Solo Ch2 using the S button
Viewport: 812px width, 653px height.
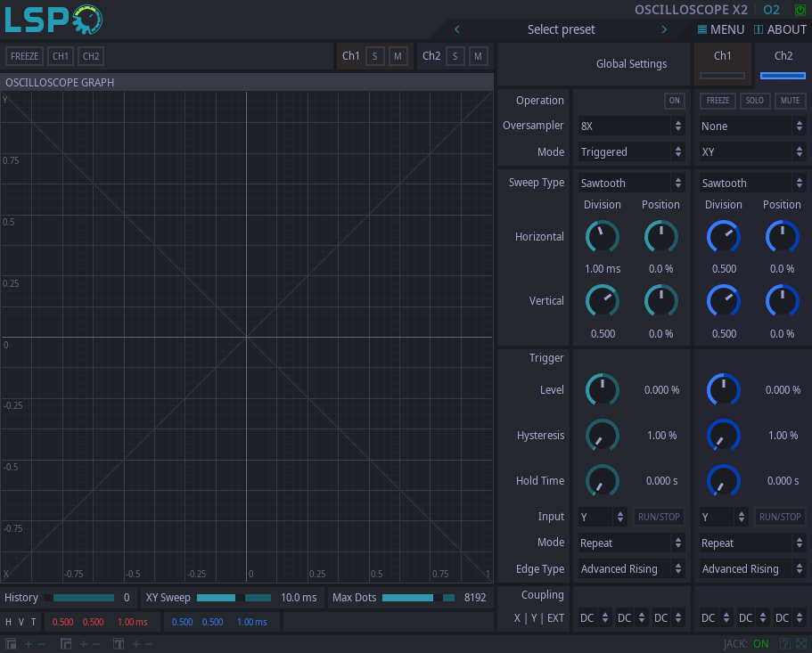point(455,56)
